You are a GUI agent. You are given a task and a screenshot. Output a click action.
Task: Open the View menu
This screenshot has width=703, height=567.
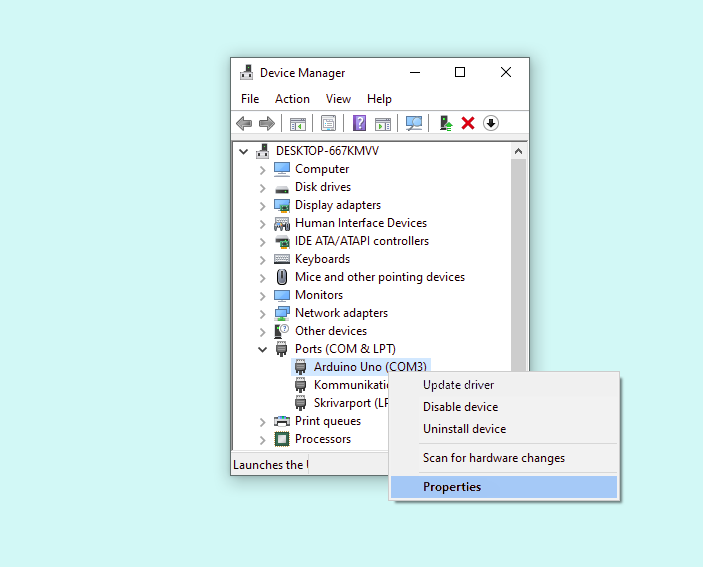click(x=338, y=99)
